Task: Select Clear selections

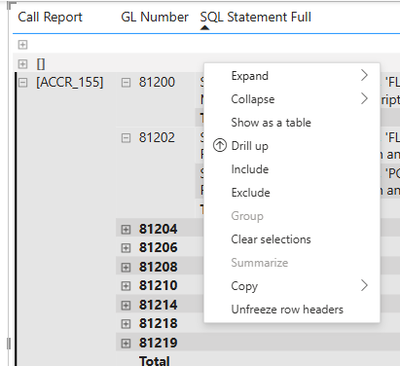Action: click(292, 239)
